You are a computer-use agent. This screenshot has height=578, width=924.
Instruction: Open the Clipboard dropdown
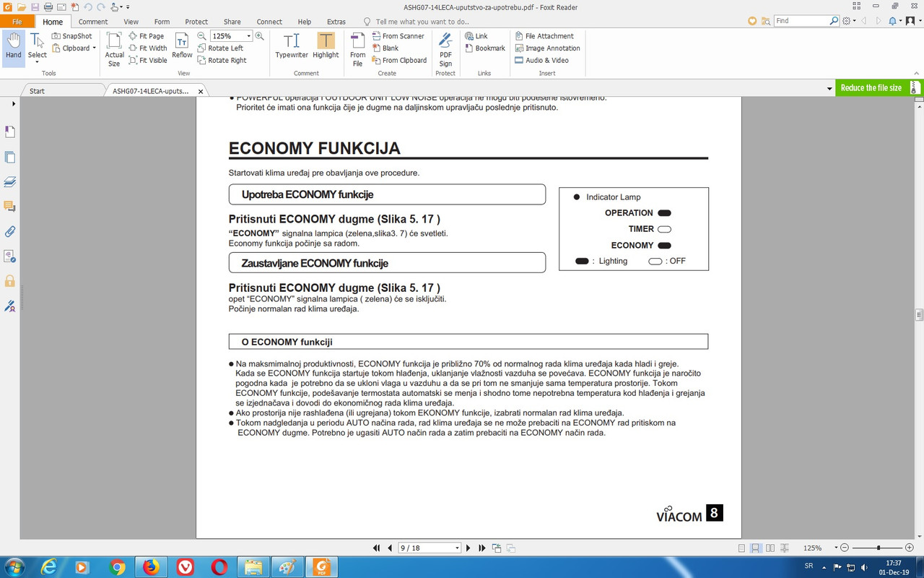point(74,48)
